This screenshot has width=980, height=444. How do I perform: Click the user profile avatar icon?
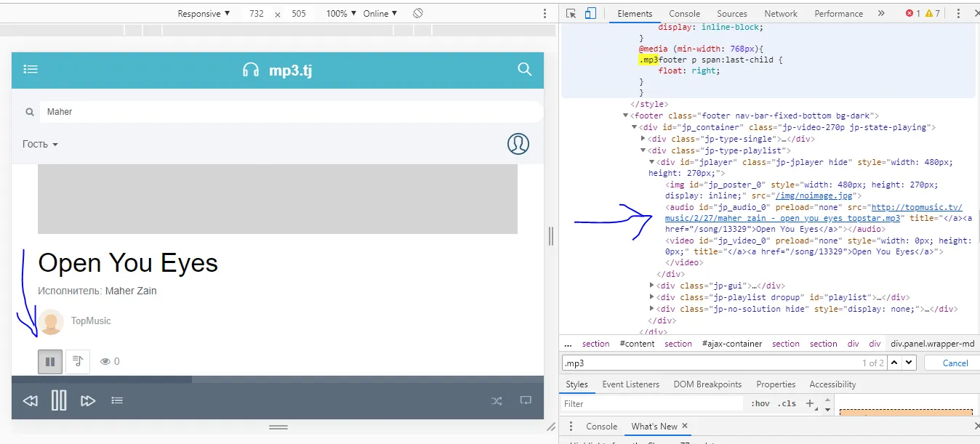click(518, 144)
